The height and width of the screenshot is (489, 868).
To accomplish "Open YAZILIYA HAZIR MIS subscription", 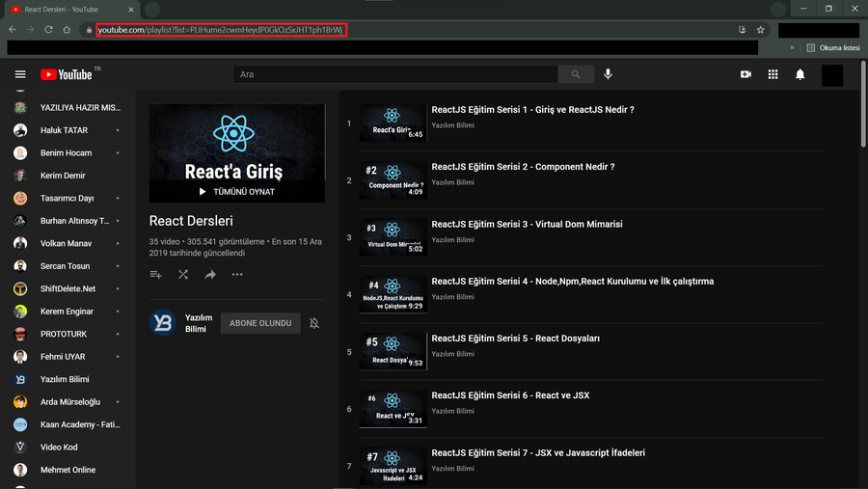I will click(68, 107).
